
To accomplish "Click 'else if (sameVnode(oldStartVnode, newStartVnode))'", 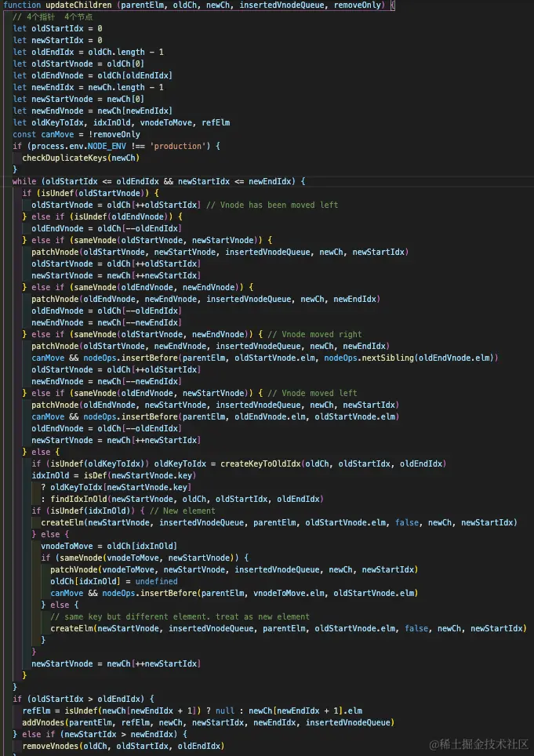I will point(147,240).
